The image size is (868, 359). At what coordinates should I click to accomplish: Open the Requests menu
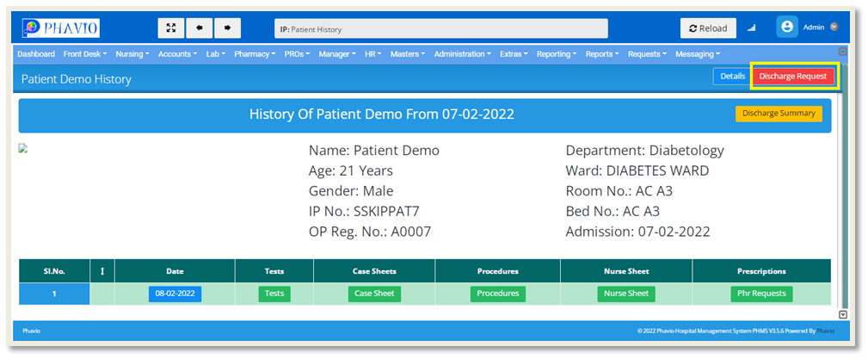[x=648, y=54]
